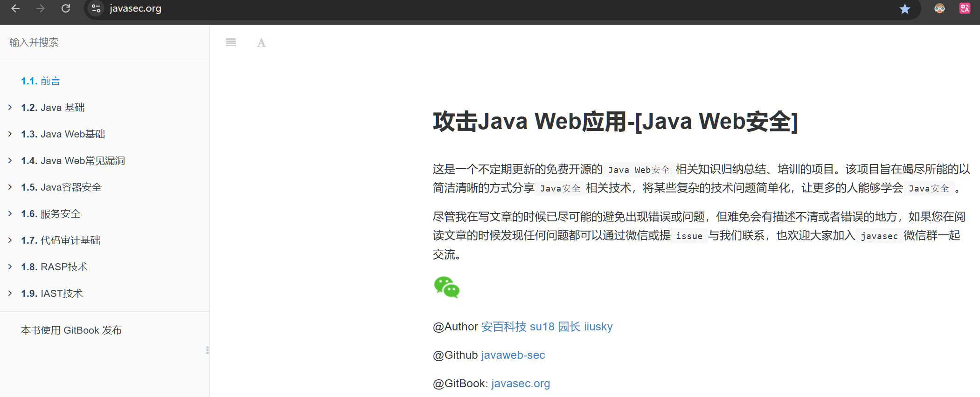Click the '@Author' label text
Image resolution: width=980 pixels, height=397 pixels.
[456, 327]
